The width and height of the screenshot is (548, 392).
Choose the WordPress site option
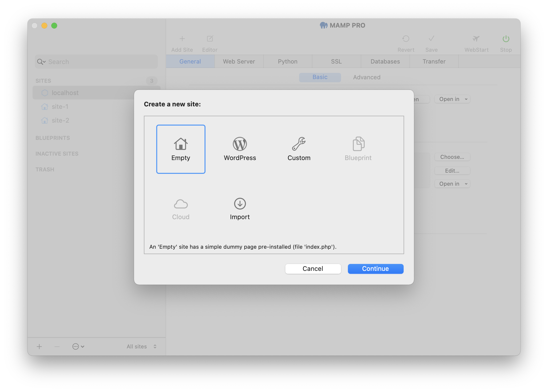click(240, 149)
